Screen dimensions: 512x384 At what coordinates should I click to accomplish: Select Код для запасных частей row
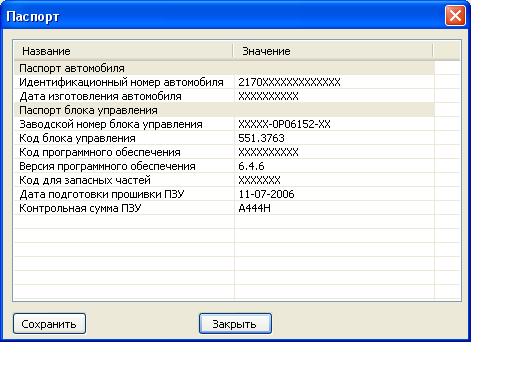point(224,180)
